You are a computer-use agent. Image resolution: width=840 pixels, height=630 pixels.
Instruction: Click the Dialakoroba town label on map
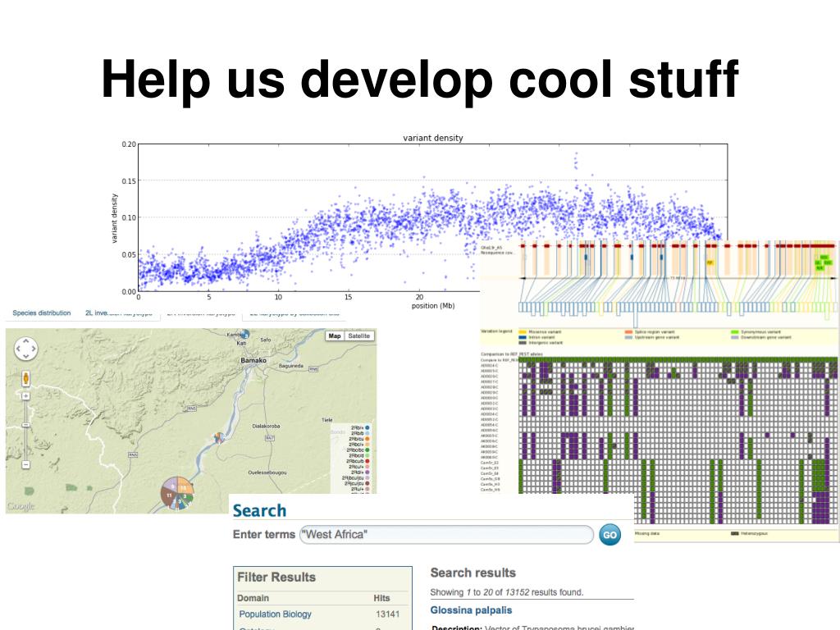click(x=266, y=426)
